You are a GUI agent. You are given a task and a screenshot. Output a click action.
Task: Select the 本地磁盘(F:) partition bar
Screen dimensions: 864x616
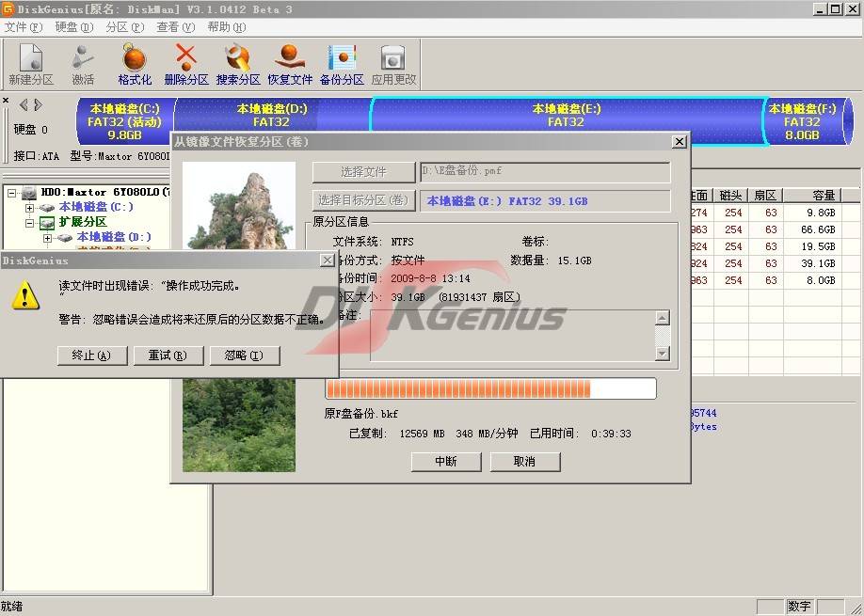click(804, 121)
